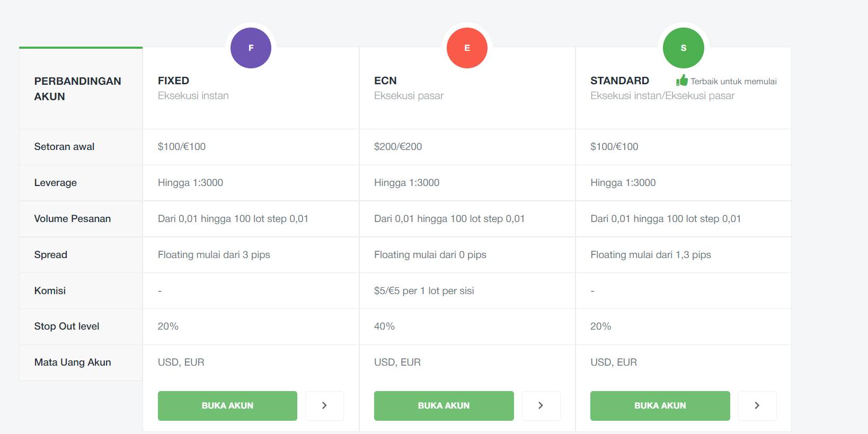The width and height of the screenshot is (868, 434).
Task: Select the FIXED account heading
Action: click(x=173, y=81)
